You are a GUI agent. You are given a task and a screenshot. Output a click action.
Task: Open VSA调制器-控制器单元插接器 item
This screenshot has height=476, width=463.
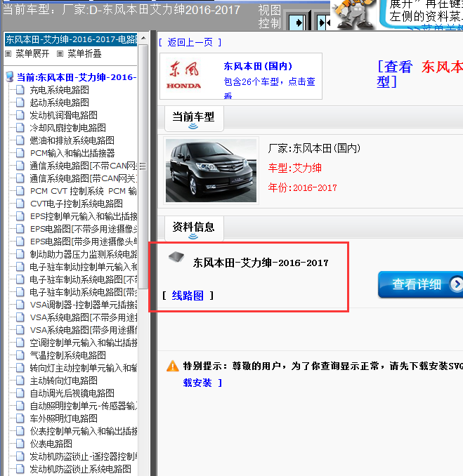coord(84,305)
